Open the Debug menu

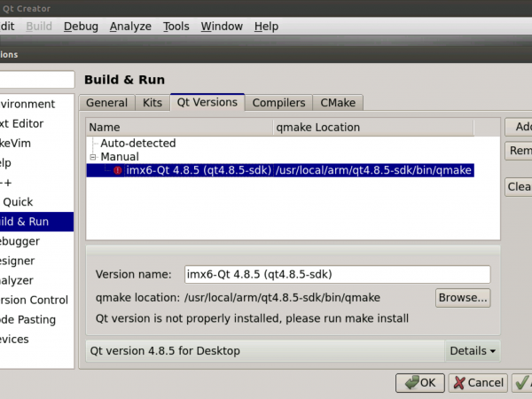[81, 27]
